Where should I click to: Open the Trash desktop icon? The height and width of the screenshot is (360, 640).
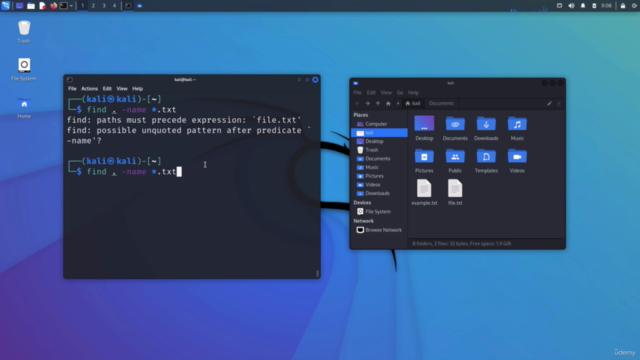click(x=24, y=31)
